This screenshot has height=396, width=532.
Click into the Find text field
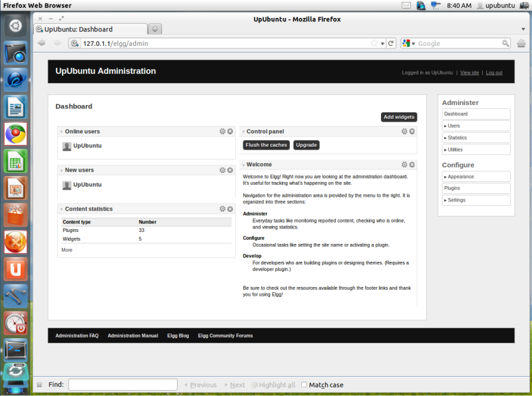(123, 385)
